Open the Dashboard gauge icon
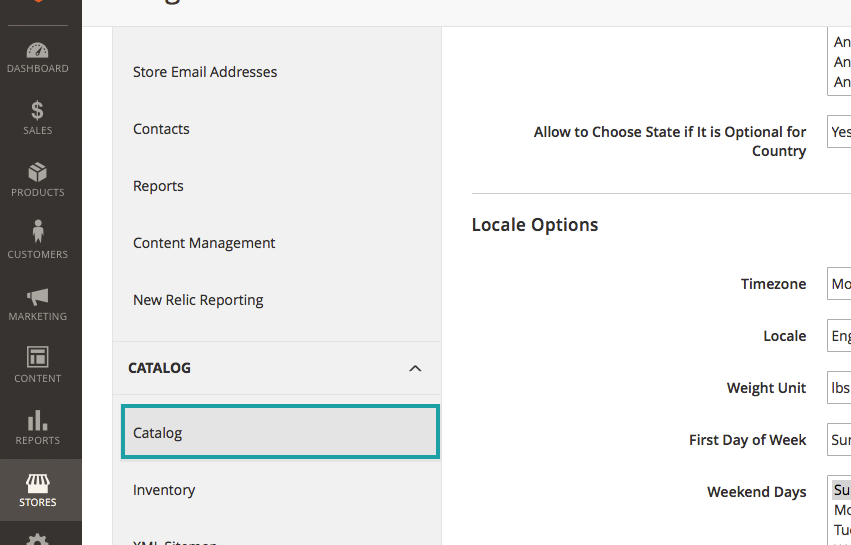 click(38, 51)
